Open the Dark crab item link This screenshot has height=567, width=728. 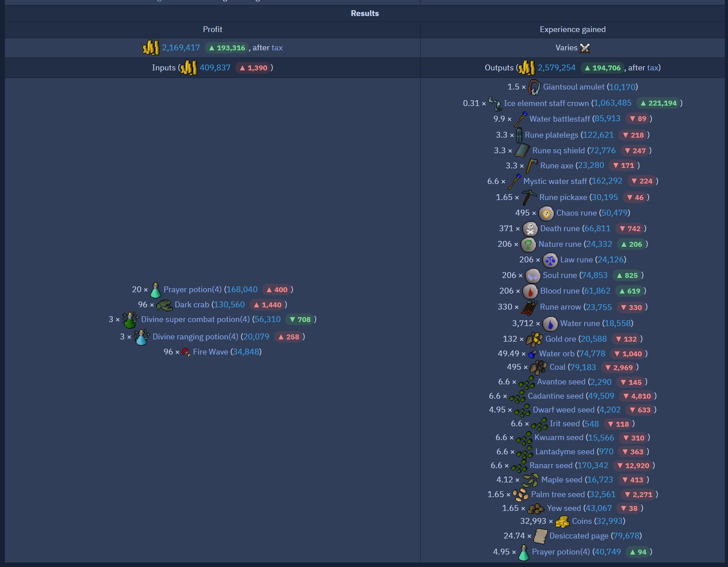click(192, 305)
